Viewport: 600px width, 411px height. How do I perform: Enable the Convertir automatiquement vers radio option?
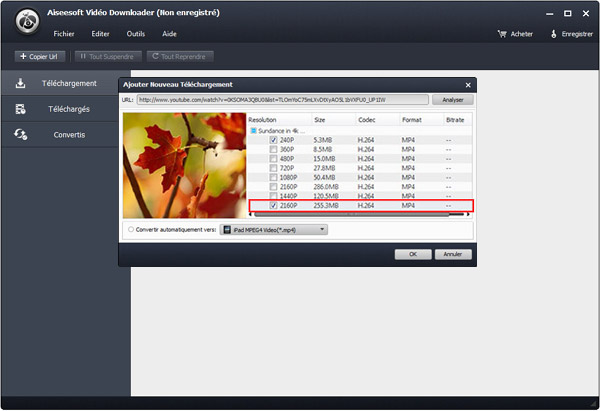click(x=129, y=229)
